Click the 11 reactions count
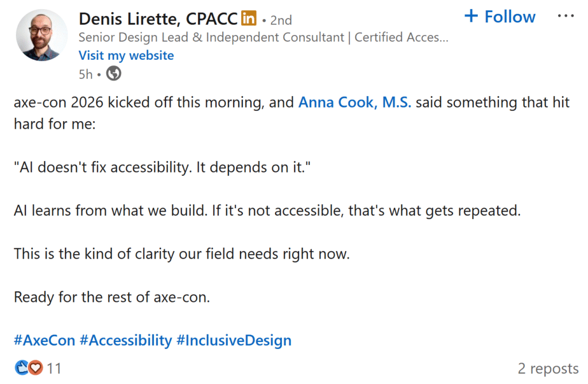This screenshot has height=384, width=588. click(x=55, y=368)
